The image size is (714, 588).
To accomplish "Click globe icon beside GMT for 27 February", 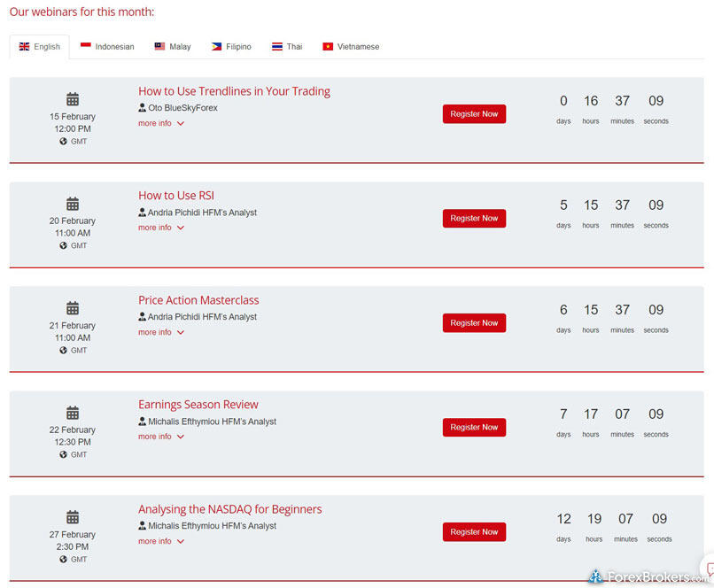I will click(63, 559).
